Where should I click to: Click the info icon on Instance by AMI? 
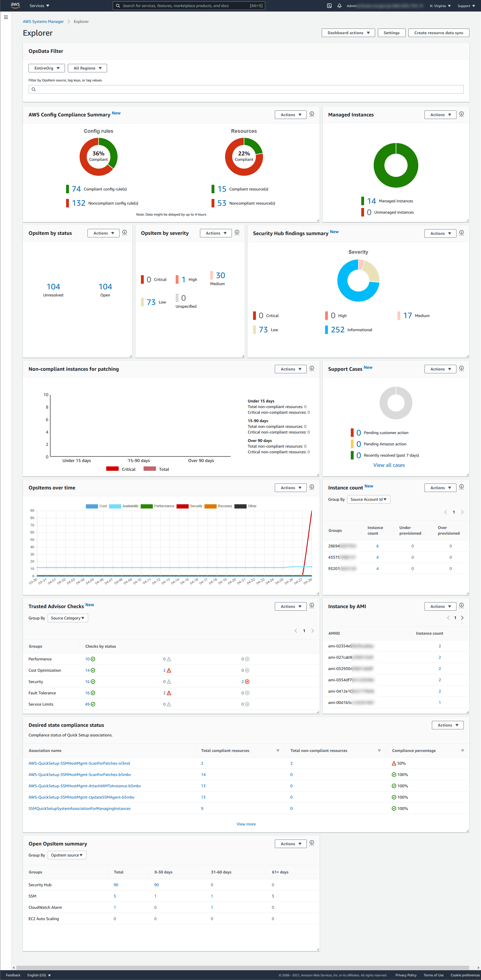click(x=462, y=606)
